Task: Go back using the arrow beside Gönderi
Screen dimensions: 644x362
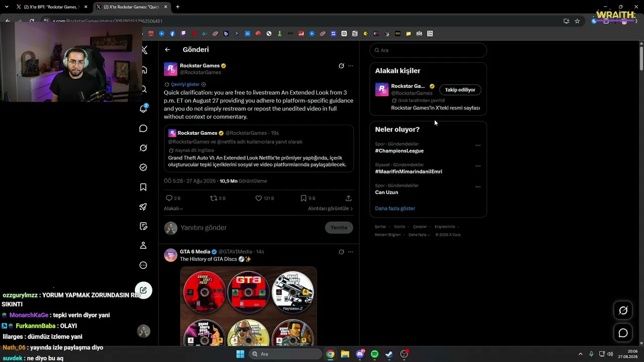Action: [168, 50]
